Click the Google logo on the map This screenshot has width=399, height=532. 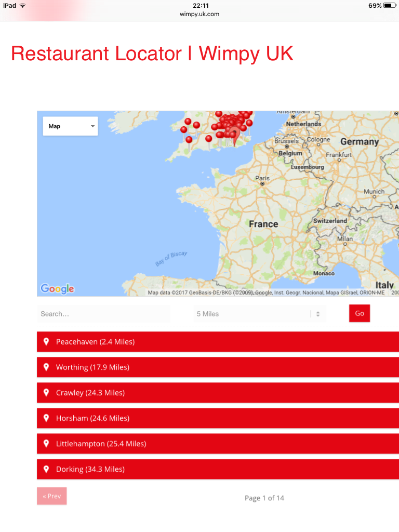coord(57,289)
